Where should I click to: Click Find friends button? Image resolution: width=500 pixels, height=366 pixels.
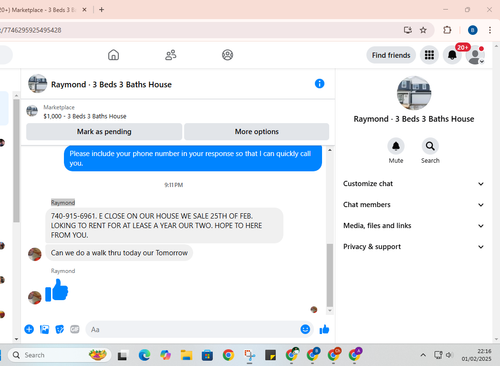[x=391, y=55]
